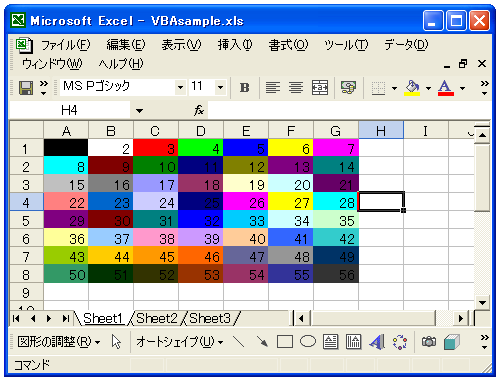Open the ヘルプ(H) menu
The height and width of the screenshot is (380, 498).
click(121, 64)
